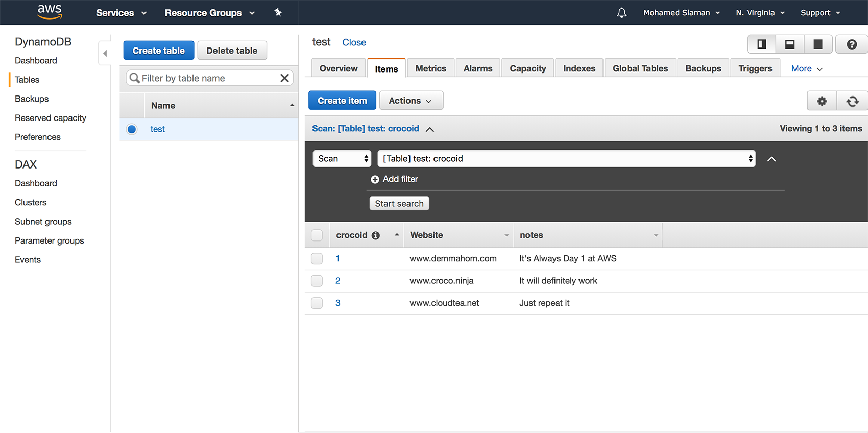The height and width of the screenshot is (433, 868).
Task: Open the Services dropdown menu
Action: point(121,13)
